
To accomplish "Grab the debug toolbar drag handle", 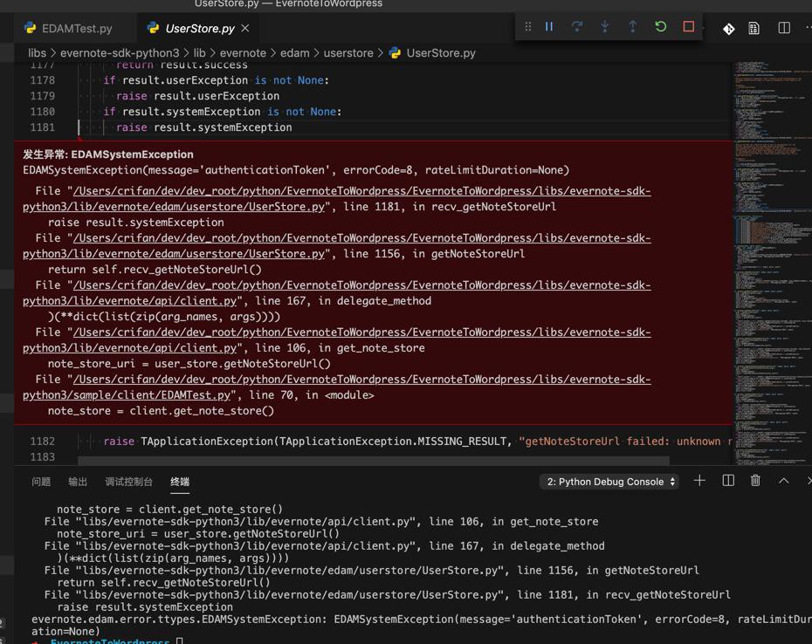I will [x=527, y=26].
